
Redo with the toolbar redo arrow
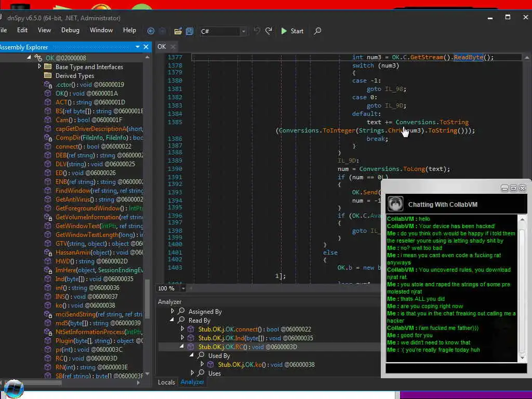tap(269, 31)
